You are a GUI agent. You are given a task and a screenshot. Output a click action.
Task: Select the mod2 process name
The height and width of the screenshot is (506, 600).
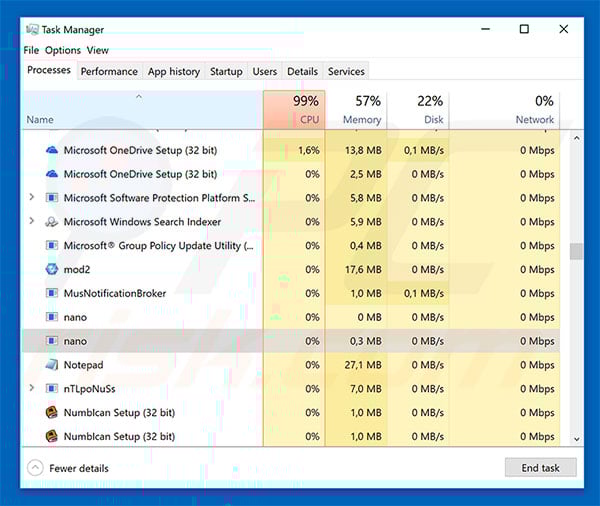coord(77,269)
